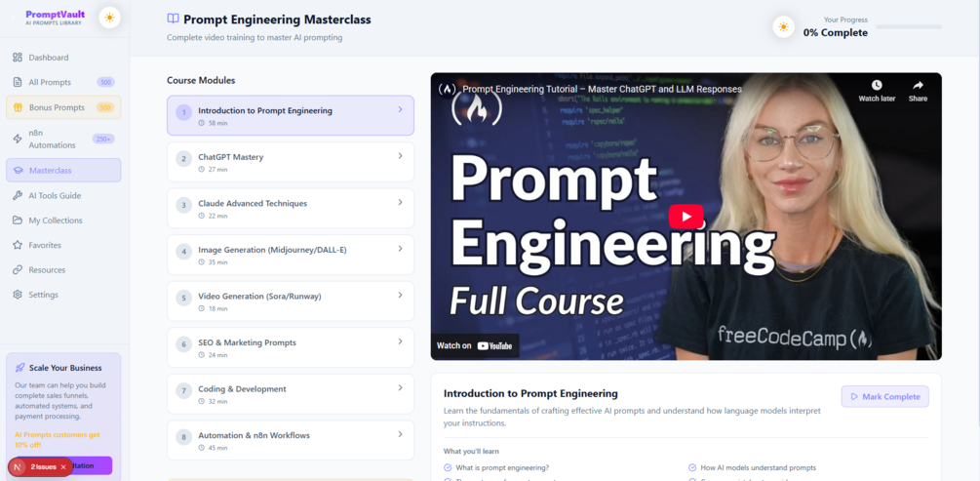Tick the 'How AI models understand prompts' check
The height and width of the screenshot is (481, 980).
[x=692, y=468]
